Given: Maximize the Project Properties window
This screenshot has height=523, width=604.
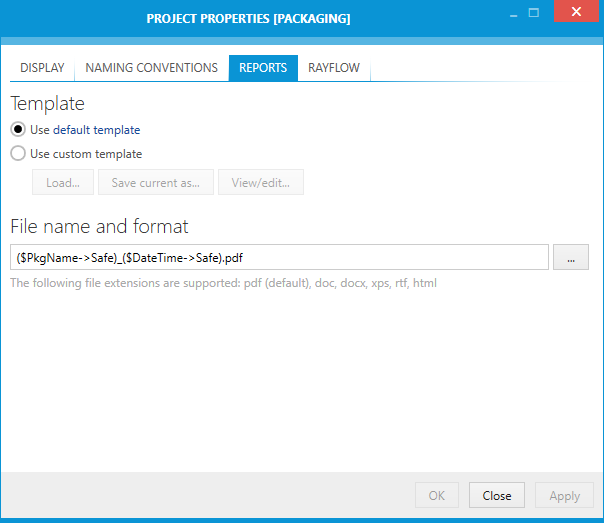Looking at the screenshot, I should tap(534, 14).
